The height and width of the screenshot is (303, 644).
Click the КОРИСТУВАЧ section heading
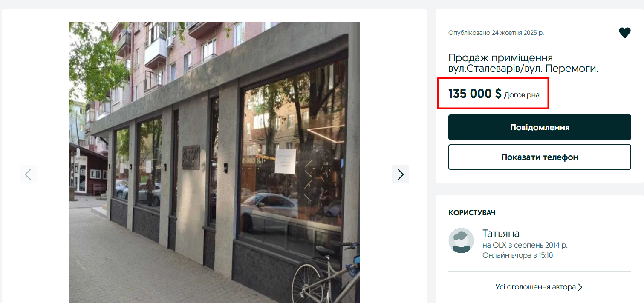point(472,213)
